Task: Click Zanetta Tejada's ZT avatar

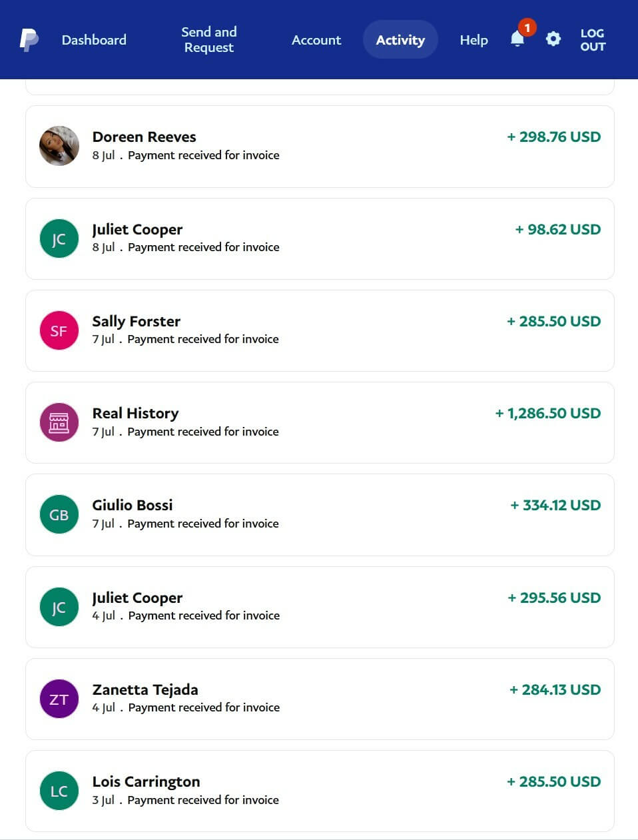Action: point(59,699)
